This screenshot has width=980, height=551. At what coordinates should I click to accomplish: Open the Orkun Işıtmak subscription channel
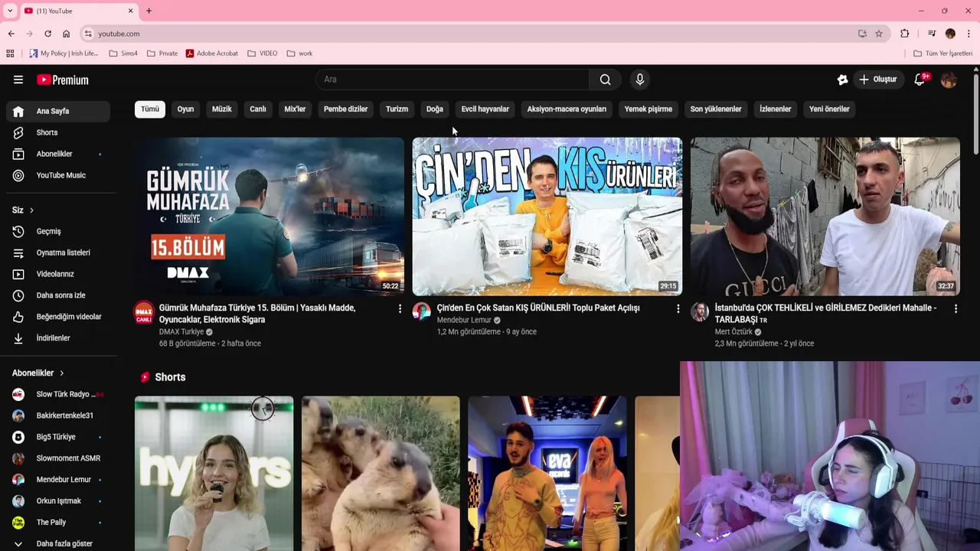click(x=58, y=501)
